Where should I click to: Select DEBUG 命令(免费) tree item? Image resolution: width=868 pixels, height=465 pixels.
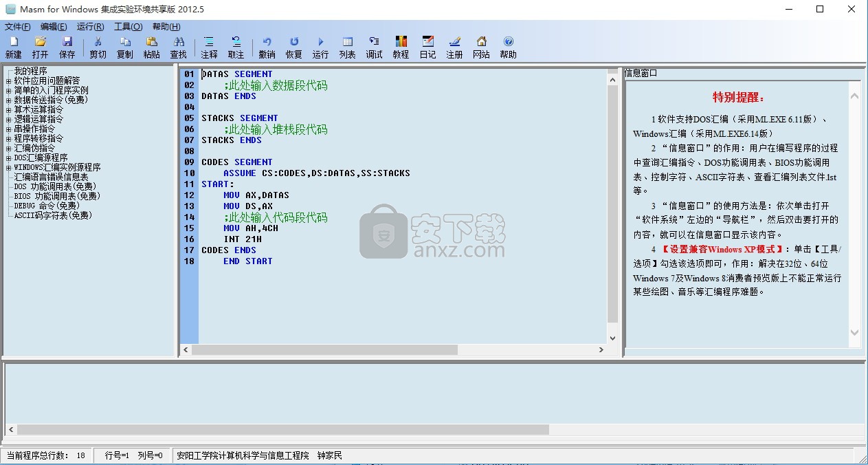point(47,206)
